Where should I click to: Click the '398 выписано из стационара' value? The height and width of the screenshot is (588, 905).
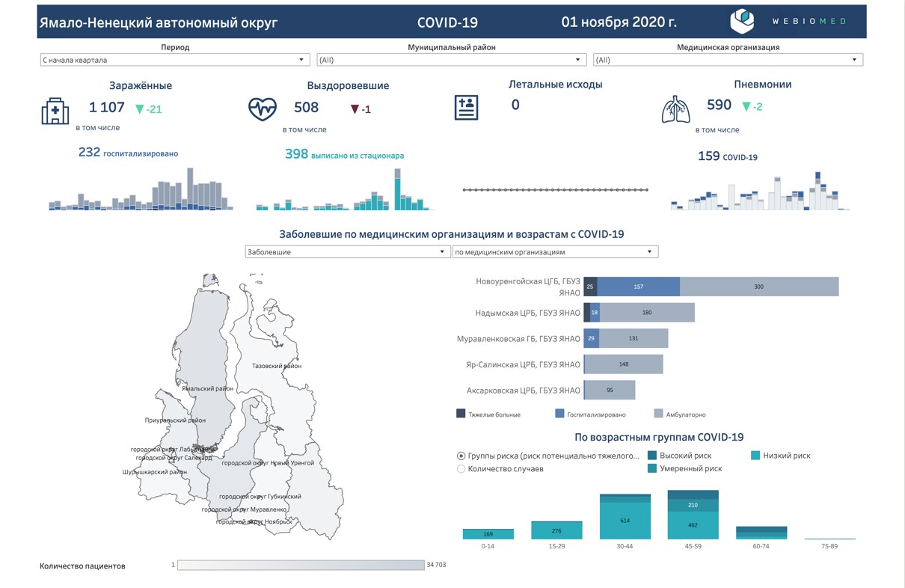(x=344, y=154)
